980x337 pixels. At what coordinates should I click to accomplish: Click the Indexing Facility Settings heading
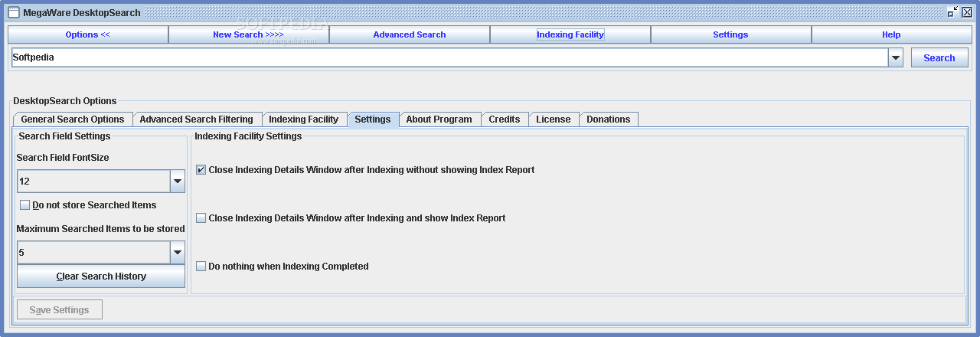click(248, 136)
